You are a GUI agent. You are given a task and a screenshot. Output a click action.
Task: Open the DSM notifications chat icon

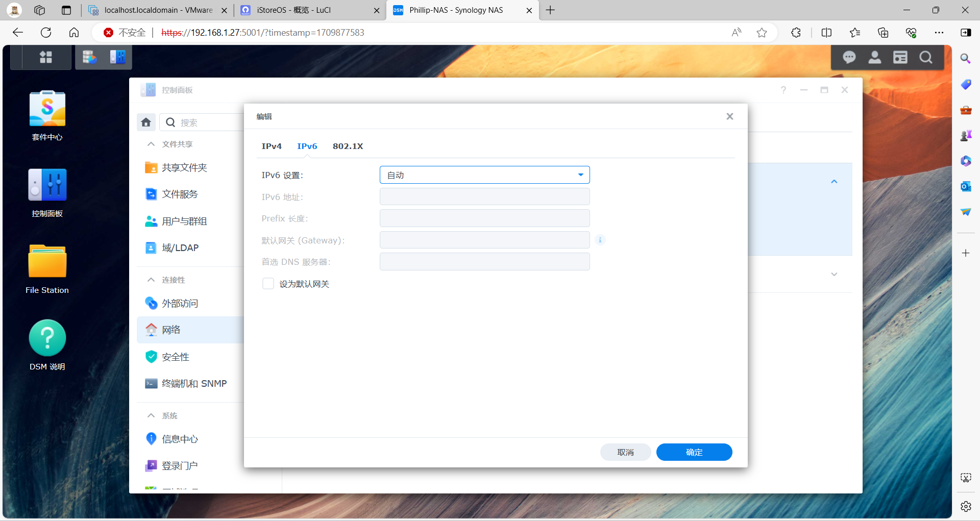coord(849,57)
